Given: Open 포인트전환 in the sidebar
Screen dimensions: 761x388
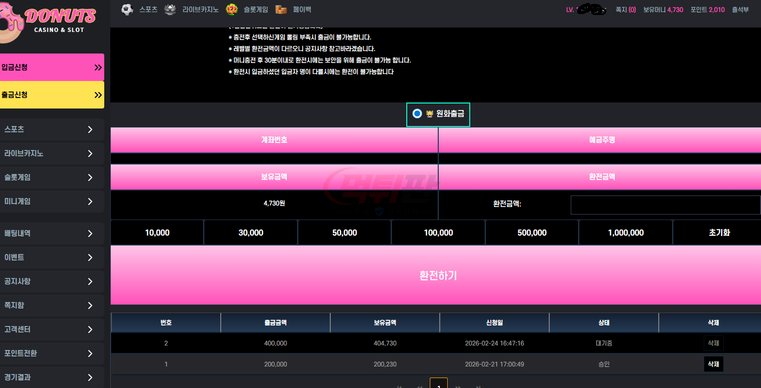Looking at the screenshot, I should pos(52,354).
